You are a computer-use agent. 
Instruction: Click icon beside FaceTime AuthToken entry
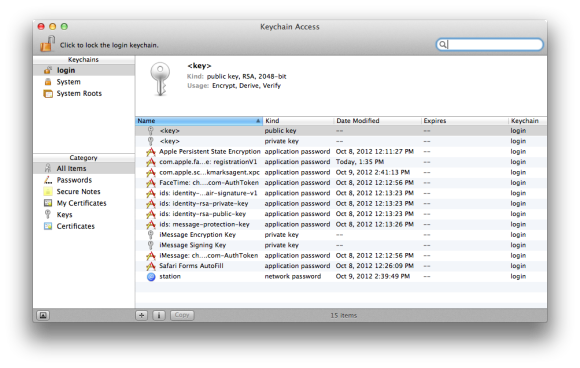click(x=151, y=183)
